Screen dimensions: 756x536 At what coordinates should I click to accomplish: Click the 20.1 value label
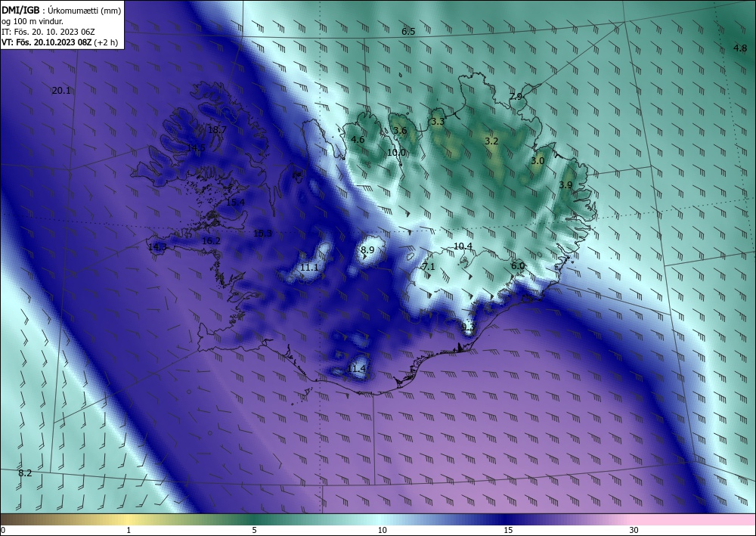click(61, 91)
